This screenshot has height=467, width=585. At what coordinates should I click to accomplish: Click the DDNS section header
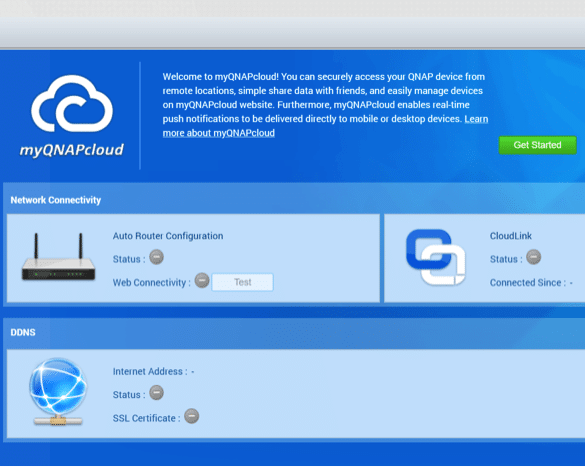[23, 333]
